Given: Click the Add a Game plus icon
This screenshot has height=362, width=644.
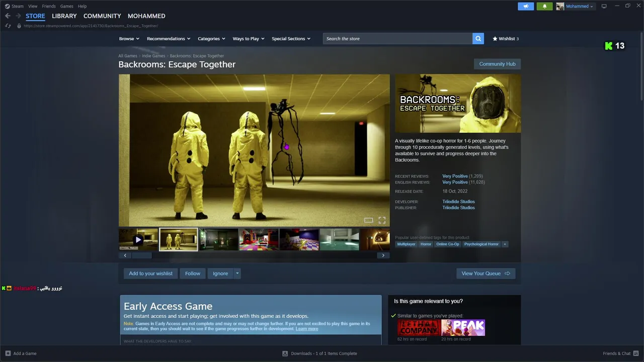Looking at the screenshot, I should click(8, 353).
